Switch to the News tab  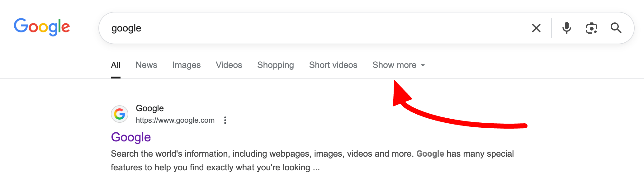click(x=146, y=65)
